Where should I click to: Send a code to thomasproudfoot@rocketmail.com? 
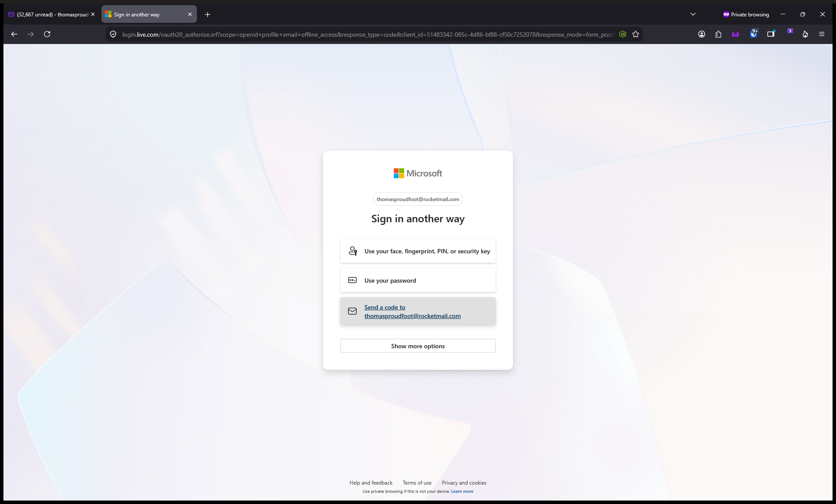point(418,312)
